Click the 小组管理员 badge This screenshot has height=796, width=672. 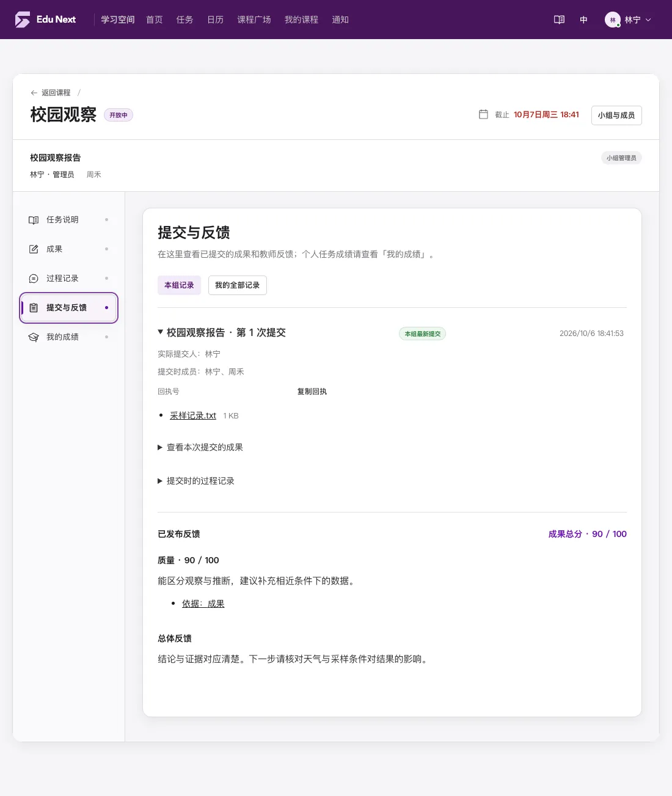tap(621, 158)
